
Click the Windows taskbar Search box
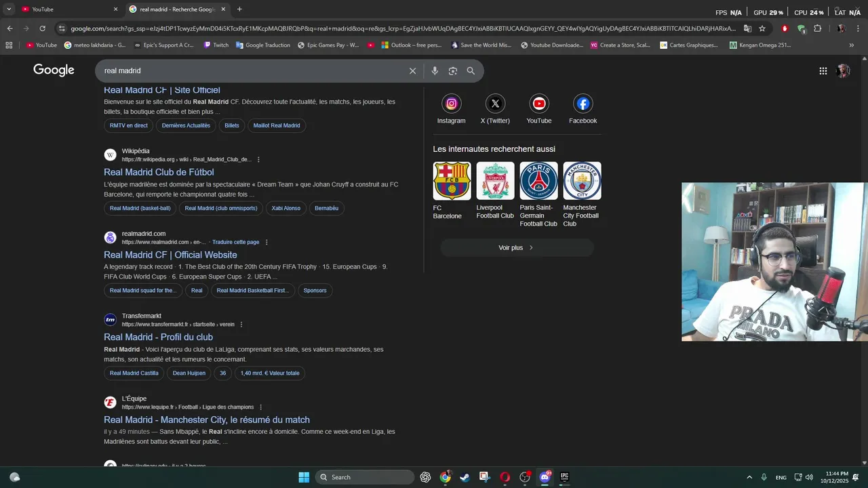pyautogui.click(x=365, y=477)
